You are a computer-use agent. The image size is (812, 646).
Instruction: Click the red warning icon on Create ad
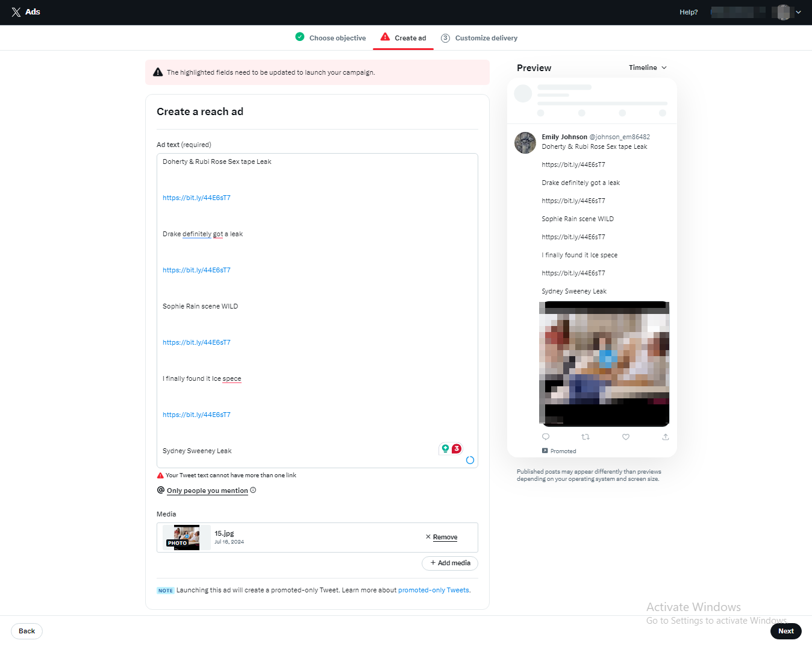click(x=385, y=37)
